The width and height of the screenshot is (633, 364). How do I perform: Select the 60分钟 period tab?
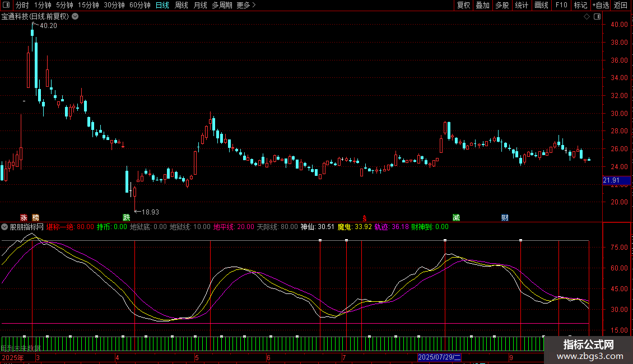pos(139,6)
